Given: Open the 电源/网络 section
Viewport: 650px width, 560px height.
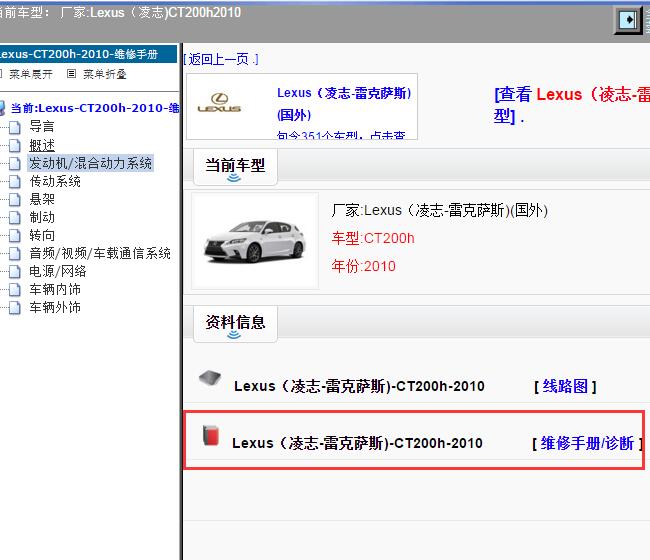Looking at the screenshot, I should pyautogui.click(x=58, y=271).
